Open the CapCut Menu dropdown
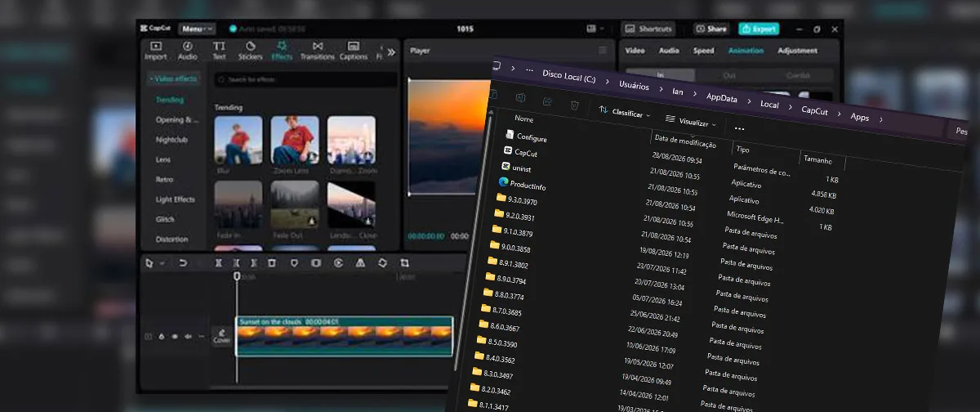 click(197, 29)
